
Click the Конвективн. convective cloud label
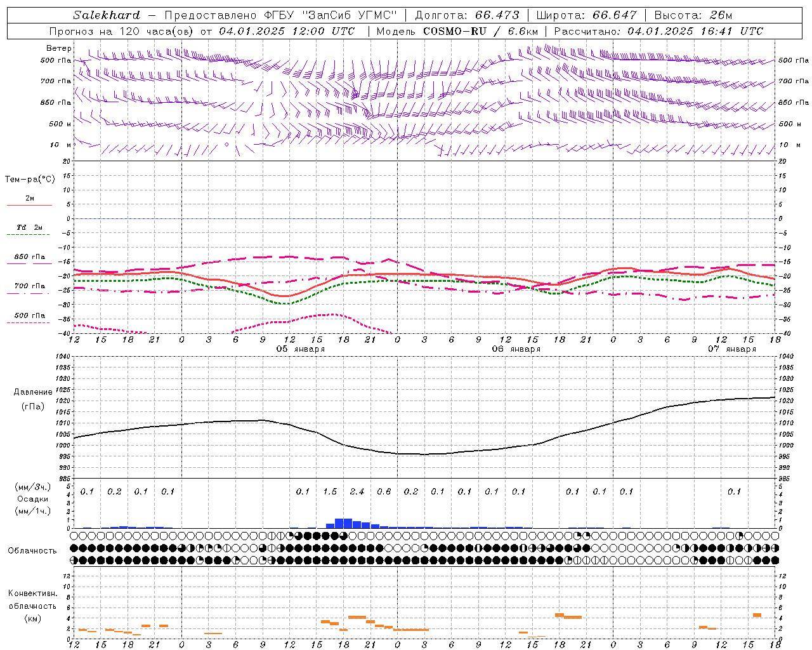pos(33,594)
